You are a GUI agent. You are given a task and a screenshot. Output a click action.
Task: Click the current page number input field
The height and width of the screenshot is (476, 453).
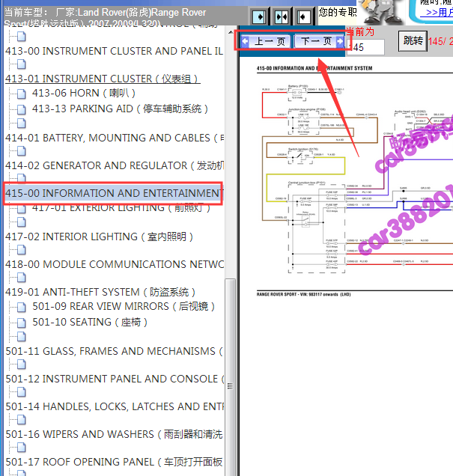tap(365, 47)
